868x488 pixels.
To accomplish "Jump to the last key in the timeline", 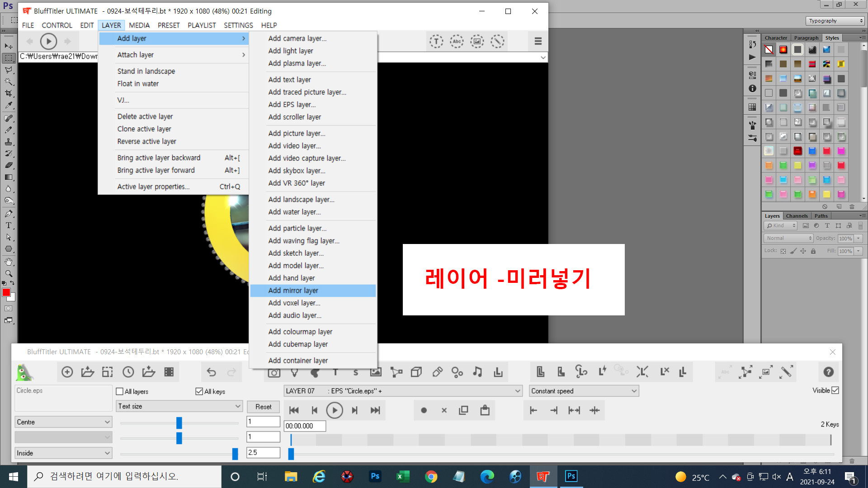I will pos(375,410).
